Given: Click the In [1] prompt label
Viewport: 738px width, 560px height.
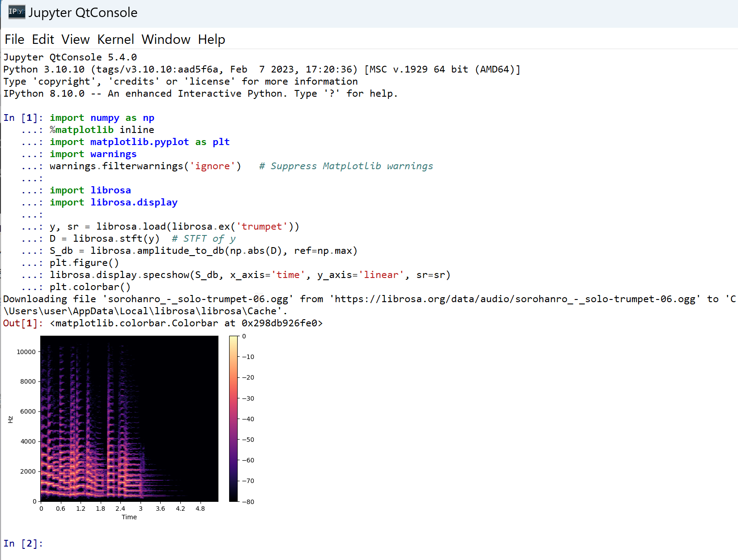Looking at the screenshot, I should coord(23,118).
